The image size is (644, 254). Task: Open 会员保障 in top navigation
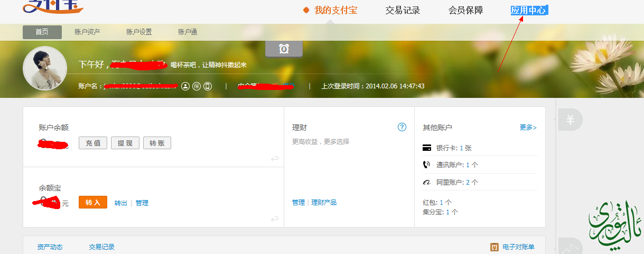[x=465, y=10]
